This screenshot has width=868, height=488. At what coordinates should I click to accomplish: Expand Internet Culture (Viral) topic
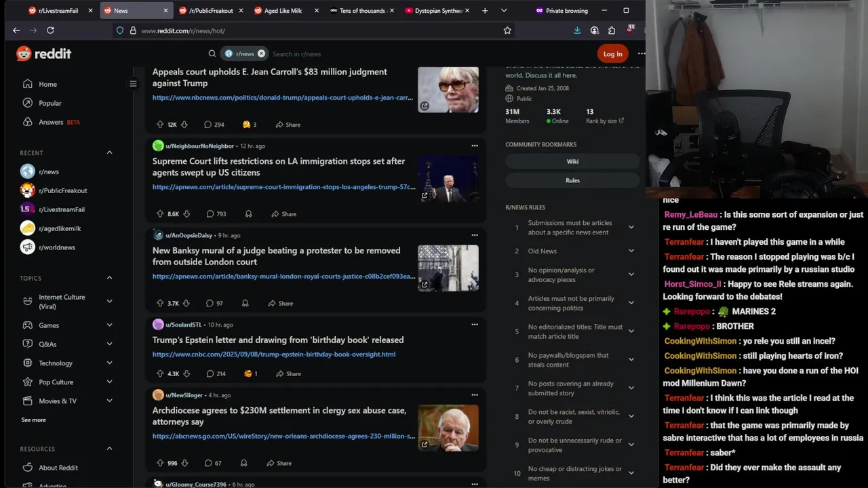[109, 302]
